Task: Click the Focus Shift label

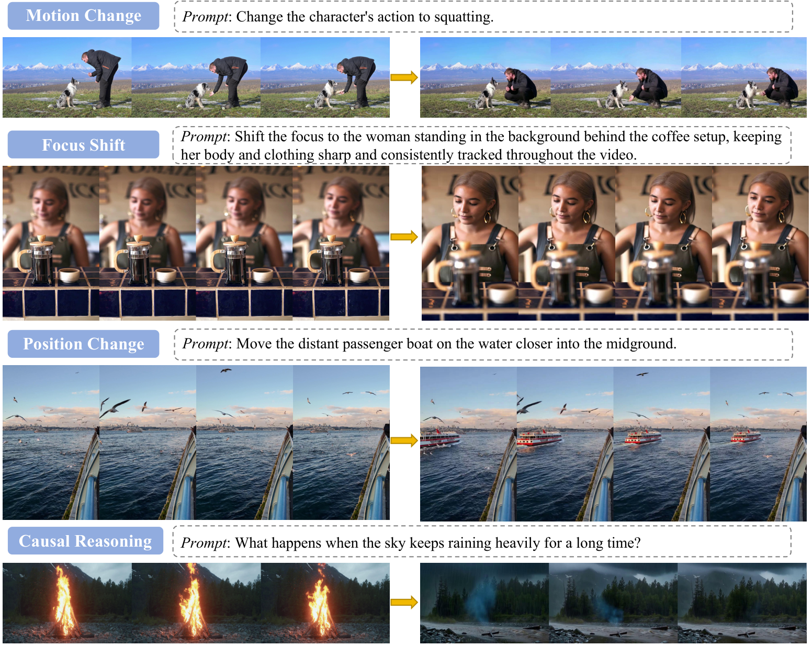Action: coord(83,144)
